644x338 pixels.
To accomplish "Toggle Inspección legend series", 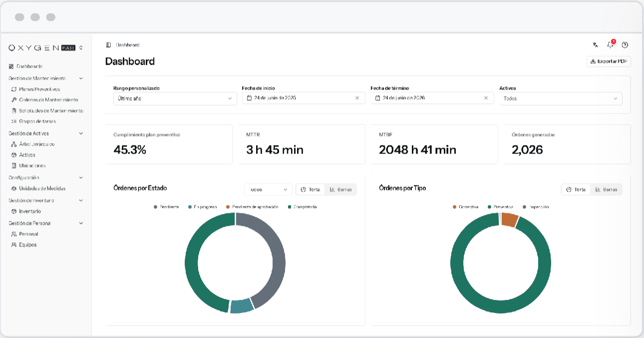I will [x=536, y=207].
